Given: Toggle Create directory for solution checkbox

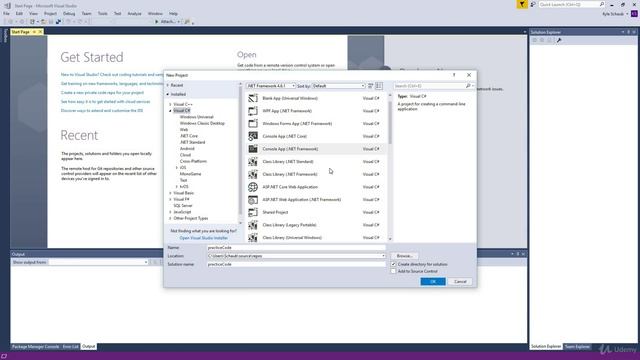Looking at the screenshot, I should coord(393,264).
